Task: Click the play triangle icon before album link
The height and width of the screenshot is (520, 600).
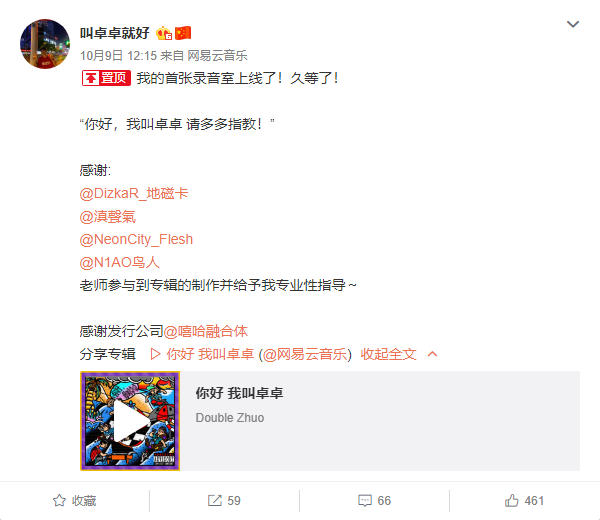Action: pyautogui.click(x=155, y=354)
